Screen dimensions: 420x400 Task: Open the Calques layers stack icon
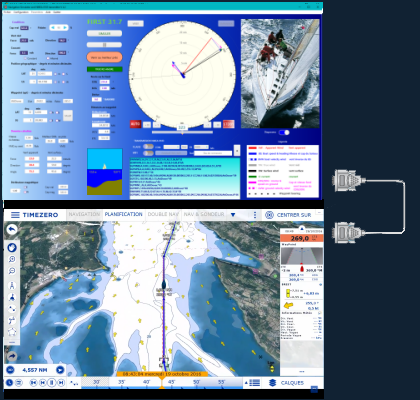click(272, 383)
